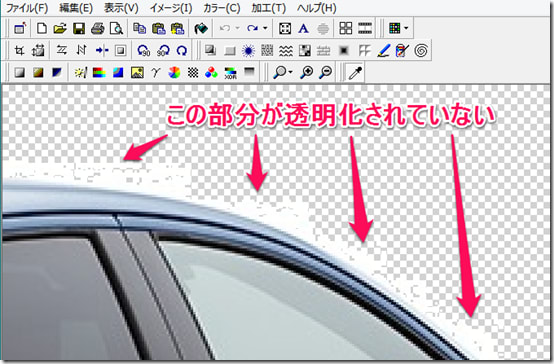Open an image file with folder icon

click(60, 28)
